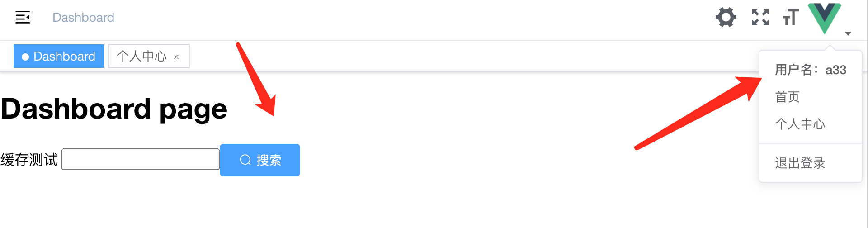The width and height of the screenshot is (868, 228).
Task: Toggle fullscreen mode icon
Action: pyautogui.click(x=760, y=18)
